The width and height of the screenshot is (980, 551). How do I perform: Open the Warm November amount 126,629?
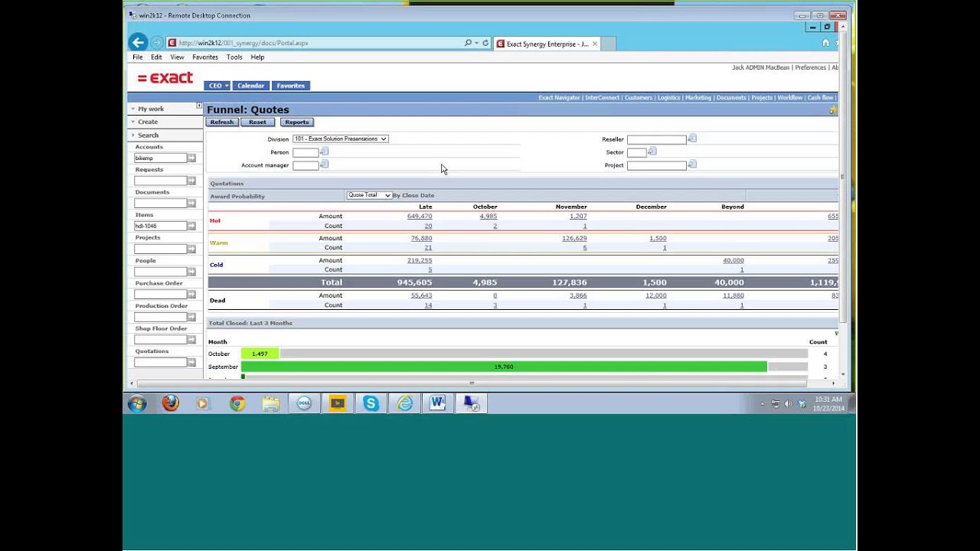(574, 238)
